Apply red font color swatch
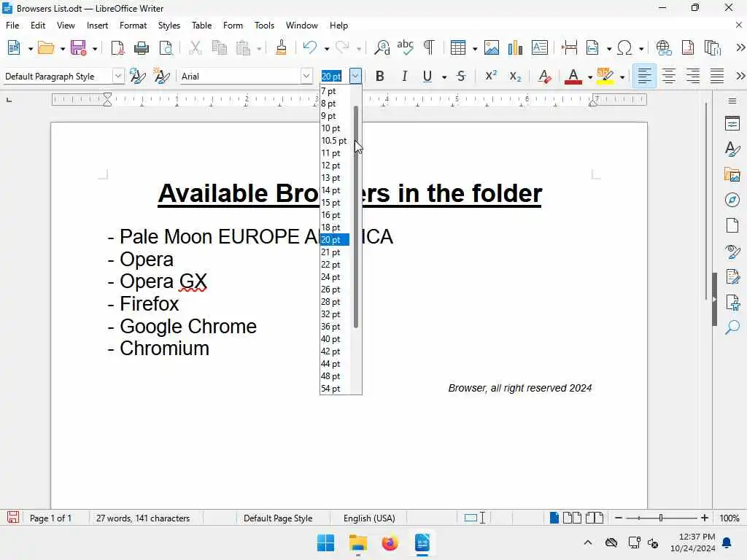The image size is (747, 560). pyautogui.click(x=573, y=76)
